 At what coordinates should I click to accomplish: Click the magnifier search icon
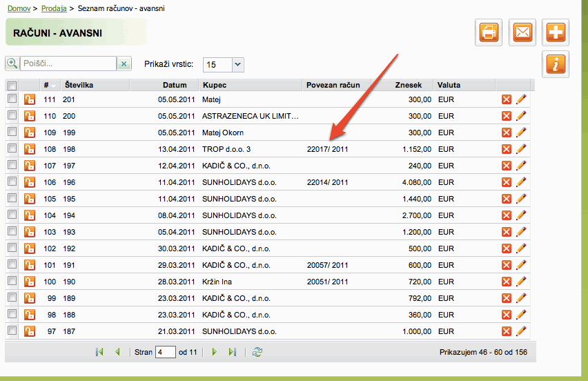(12, 63)
